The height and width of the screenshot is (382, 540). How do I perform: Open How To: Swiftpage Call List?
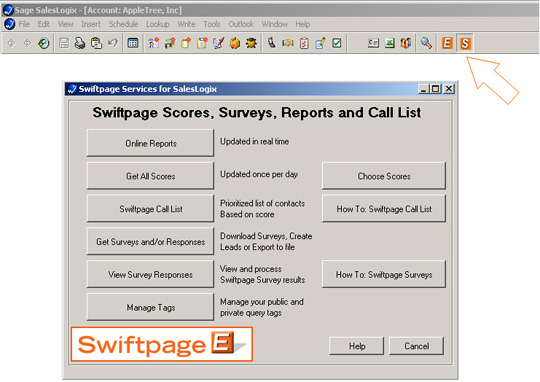coord(384,208)
